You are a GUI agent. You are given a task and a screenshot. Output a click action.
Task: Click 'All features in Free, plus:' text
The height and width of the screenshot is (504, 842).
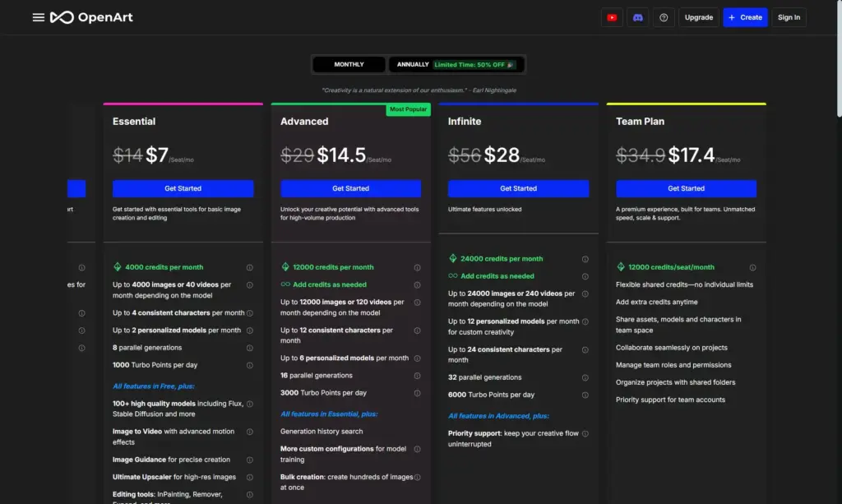(154, 386)
